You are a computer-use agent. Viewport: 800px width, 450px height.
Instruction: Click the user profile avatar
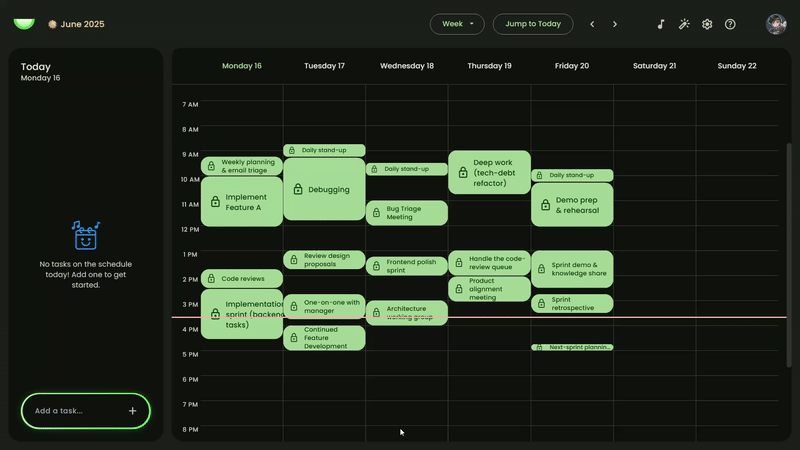776,24
